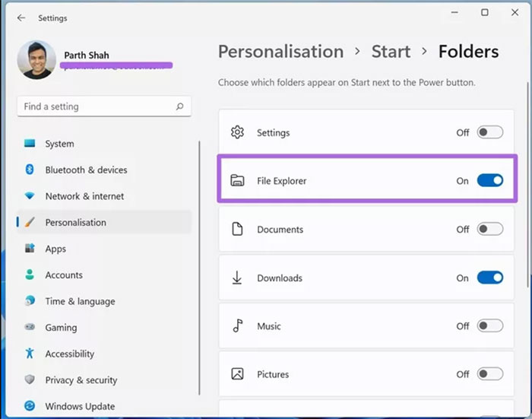Enable the Documents folder toggle
This screenshot has width=532, height=419.
(x=489, y=230)
